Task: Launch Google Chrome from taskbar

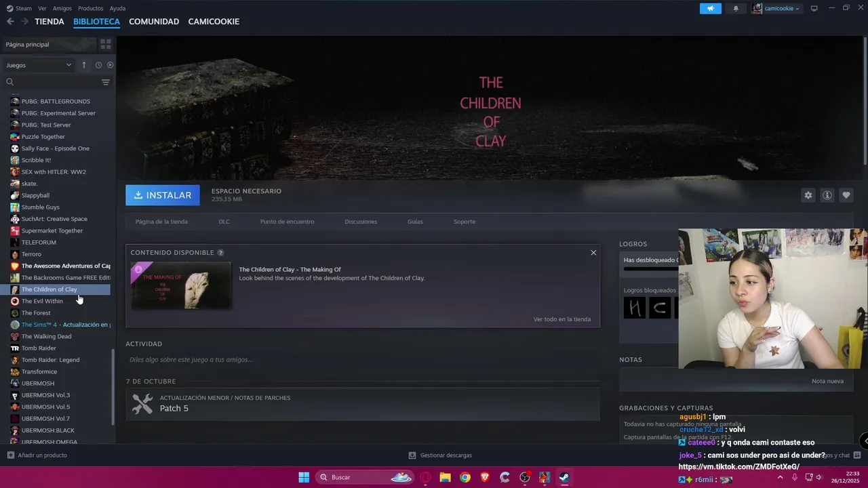Action: pyautogui.click(x=465, y=477)
